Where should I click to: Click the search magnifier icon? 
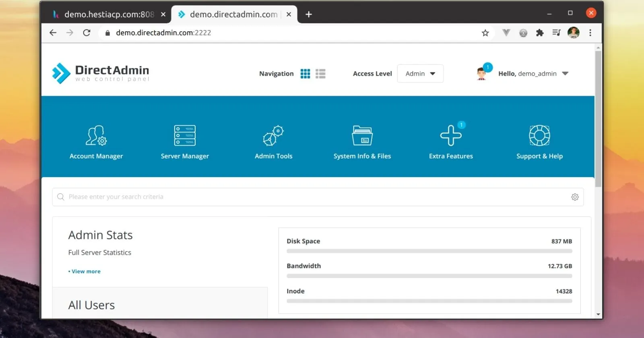[x=61, y=197]
